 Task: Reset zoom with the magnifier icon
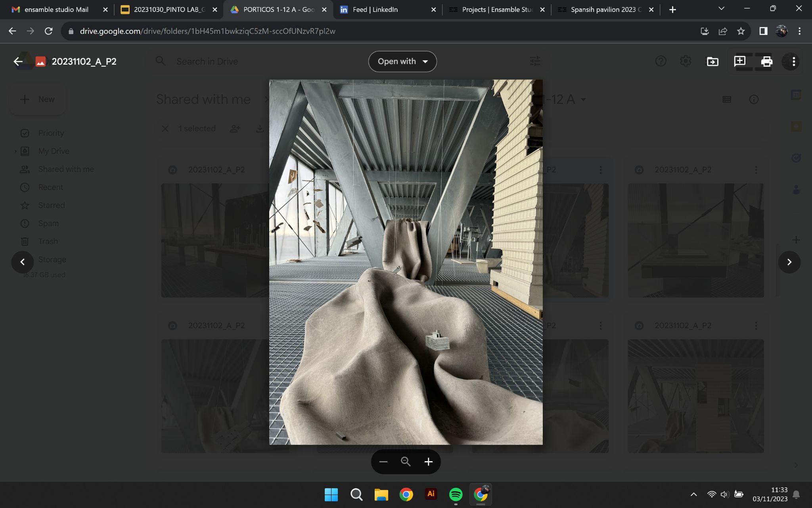[406, 462]
